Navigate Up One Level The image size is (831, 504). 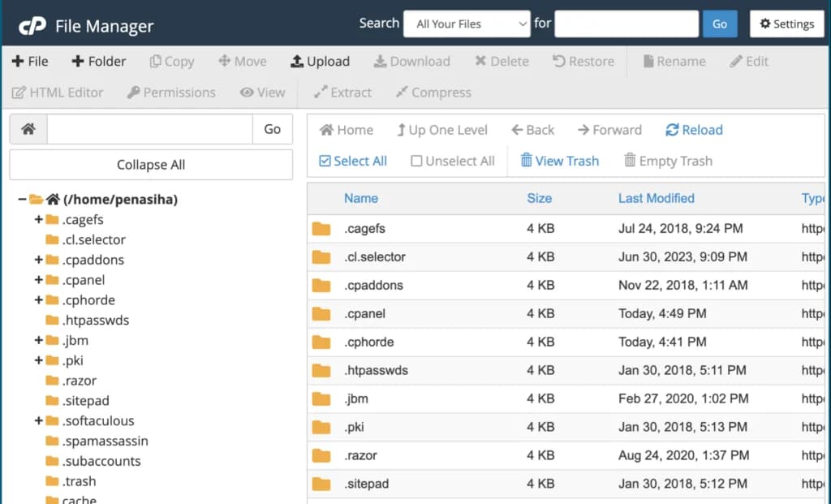point(442,130)
